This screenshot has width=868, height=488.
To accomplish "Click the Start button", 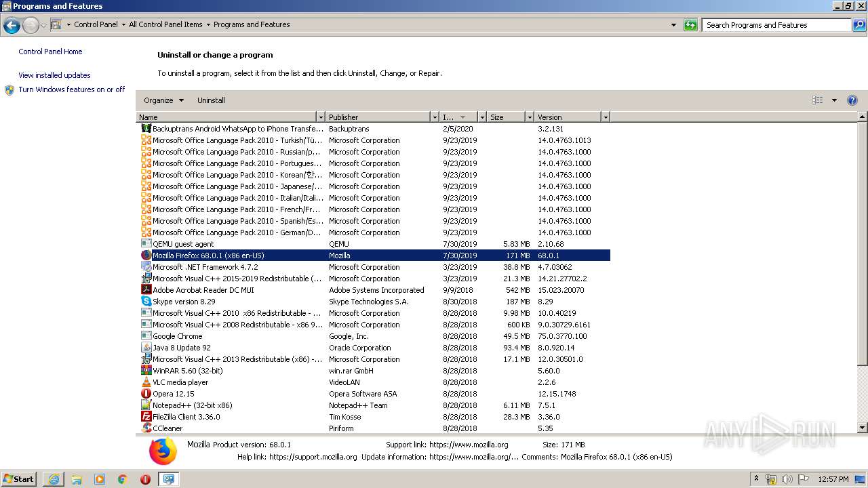I will pyautogui.click(x=19, y=479).
